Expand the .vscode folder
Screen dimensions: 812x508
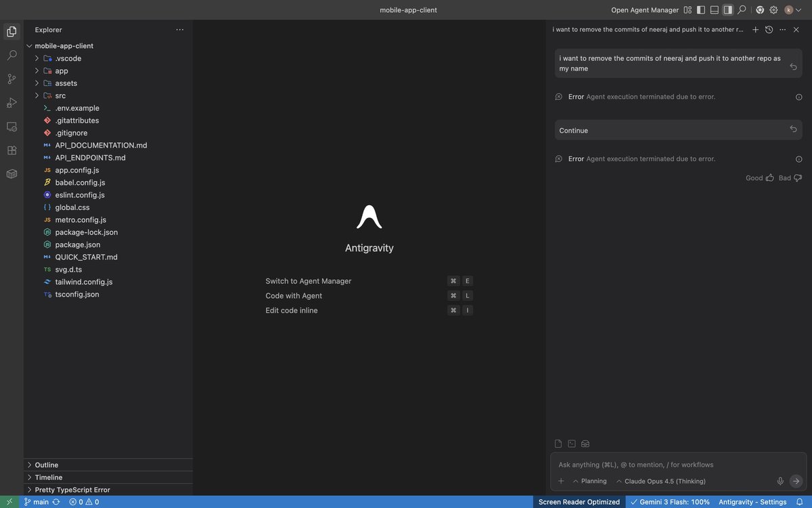coord(108,58)
